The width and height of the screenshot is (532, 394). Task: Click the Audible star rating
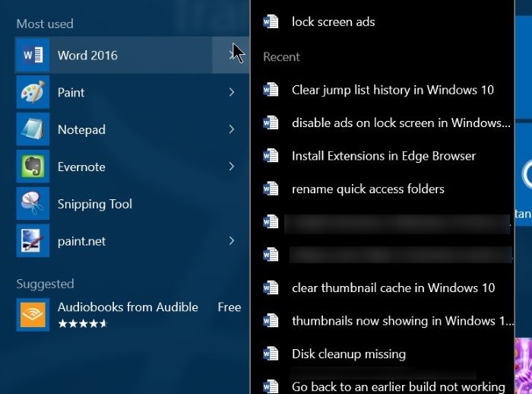pyautogui.click(x=82, y=323)
